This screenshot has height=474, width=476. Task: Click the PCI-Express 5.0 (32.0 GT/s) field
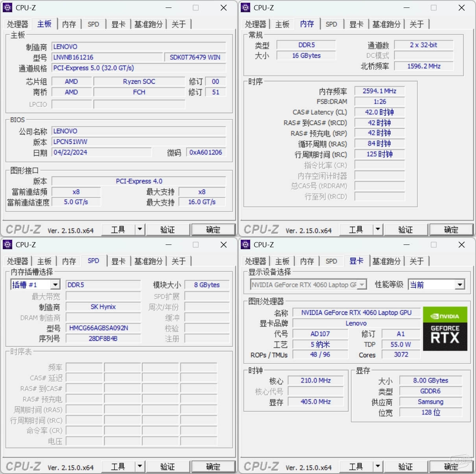point(139,68)
